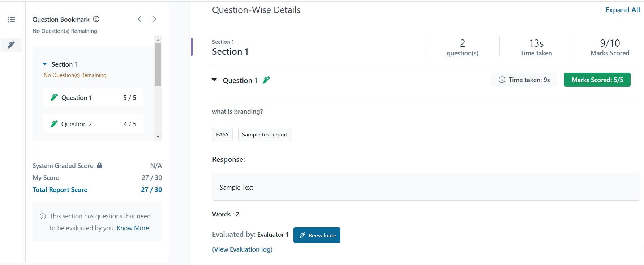Go to previous bookmarked question arrow
This screenshot has height=265, width=644.
coord(139,19)
